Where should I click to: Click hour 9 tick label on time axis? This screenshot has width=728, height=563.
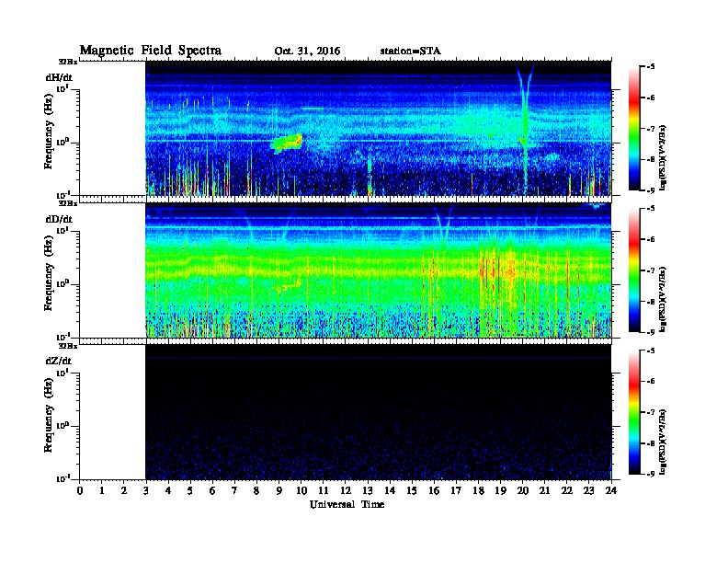pyautogui.click(x=279, y=491)
